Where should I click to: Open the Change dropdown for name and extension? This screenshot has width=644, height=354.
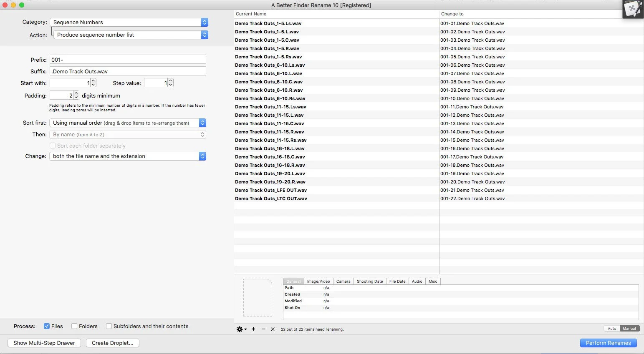pyautogui.click(x=128, y=156)
